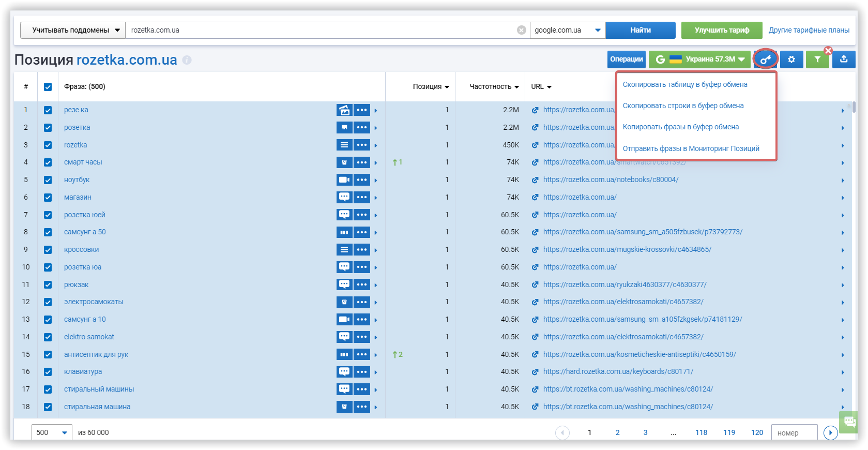
Task: Select 'Скопировать таблицу в буфер обмена'
Action: tap(685, 84)
